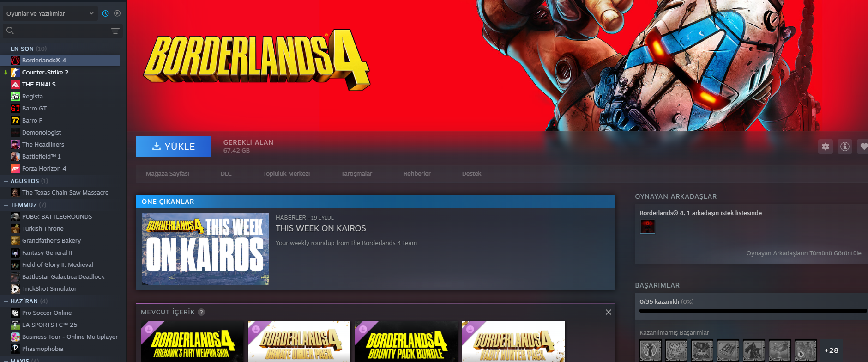Open the library advanced filter icon
The height and width of the screenshot is (362, 868).
(x=115, y=31)
